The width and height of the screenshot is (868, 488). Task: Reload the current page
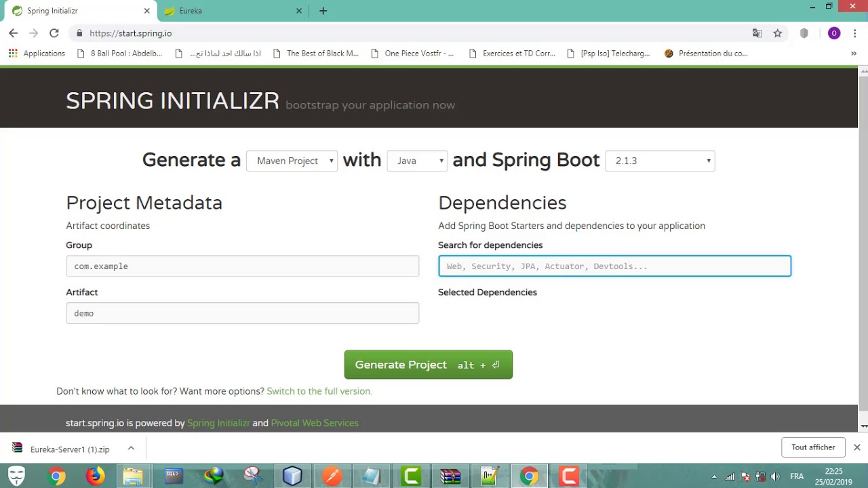(54, 33)
